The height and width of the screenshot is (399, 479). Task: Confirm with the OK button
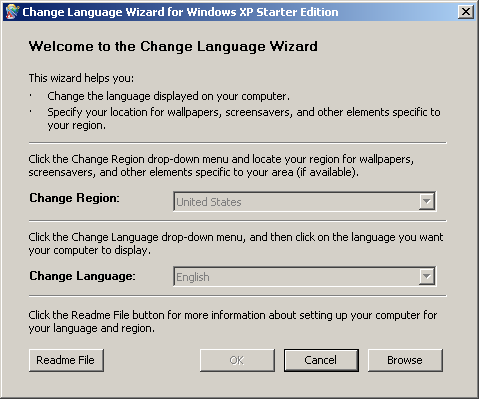pos(237,360)
